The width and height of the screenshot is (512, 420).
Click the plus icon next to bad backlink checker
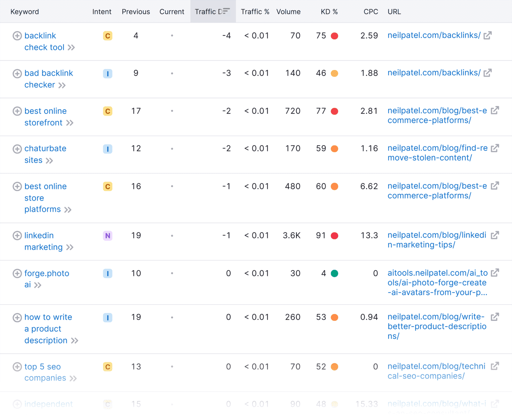tap(17, 73)
